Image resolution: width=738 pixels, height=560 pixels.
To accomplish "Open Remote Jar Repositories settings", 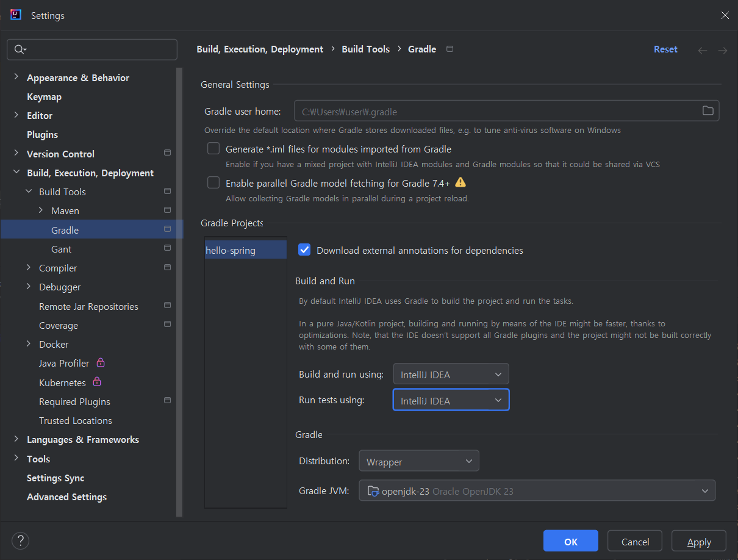I will click(x=88, y=306).
